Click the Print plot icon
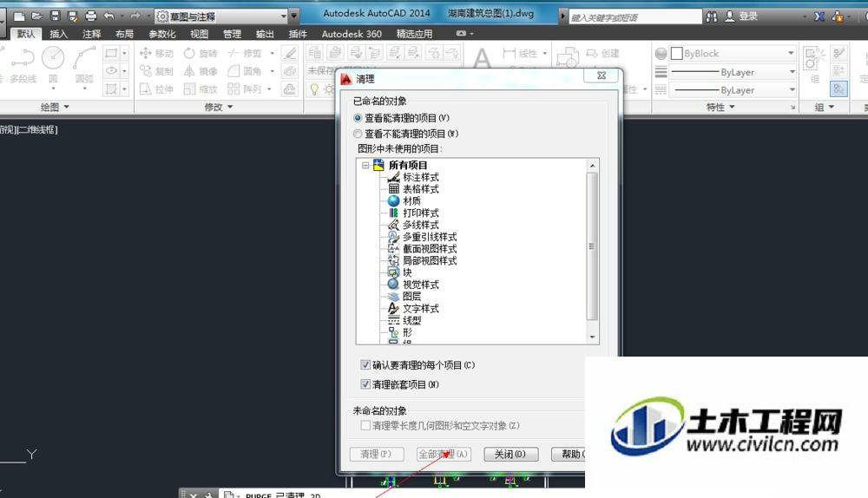 click(x=91, y=16)
